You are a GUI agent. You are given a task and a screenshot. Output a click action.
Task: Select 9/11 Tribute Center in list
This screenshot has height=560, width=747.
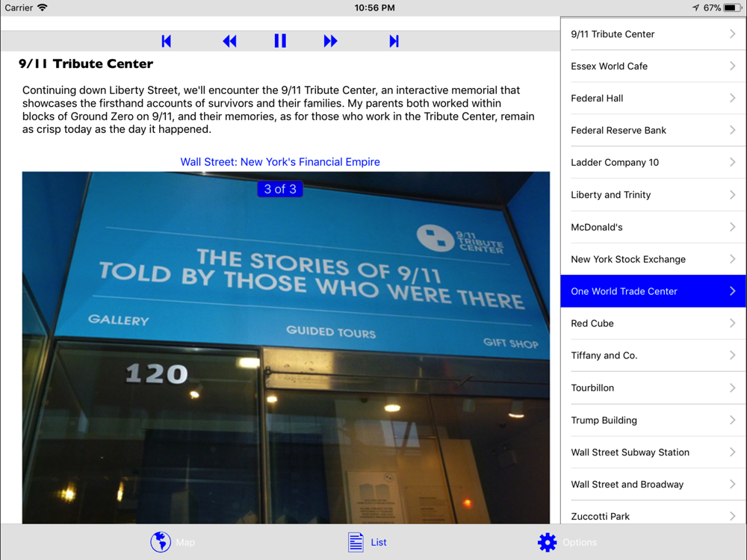pos(654,34)
